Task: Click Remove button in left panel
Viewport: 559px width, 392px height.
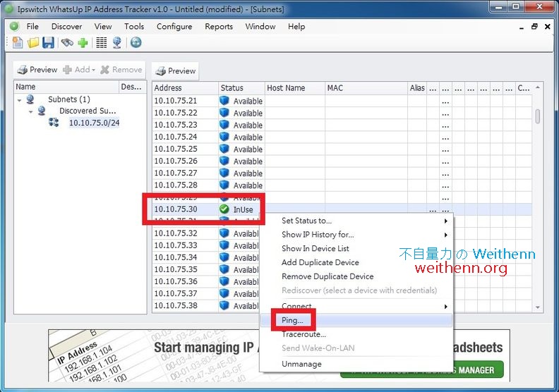Action: [121, 69]
